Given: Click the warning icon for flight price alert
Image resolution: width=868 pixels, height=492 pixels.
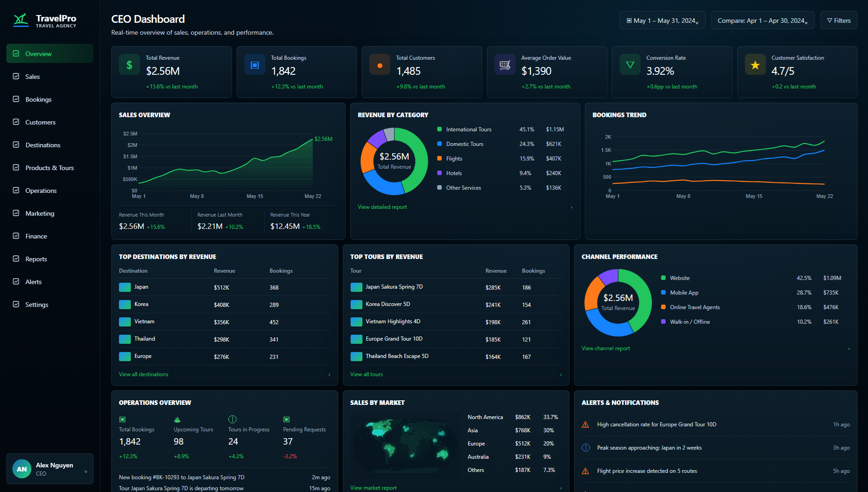Looking at the screenshot, I should 585,471.
